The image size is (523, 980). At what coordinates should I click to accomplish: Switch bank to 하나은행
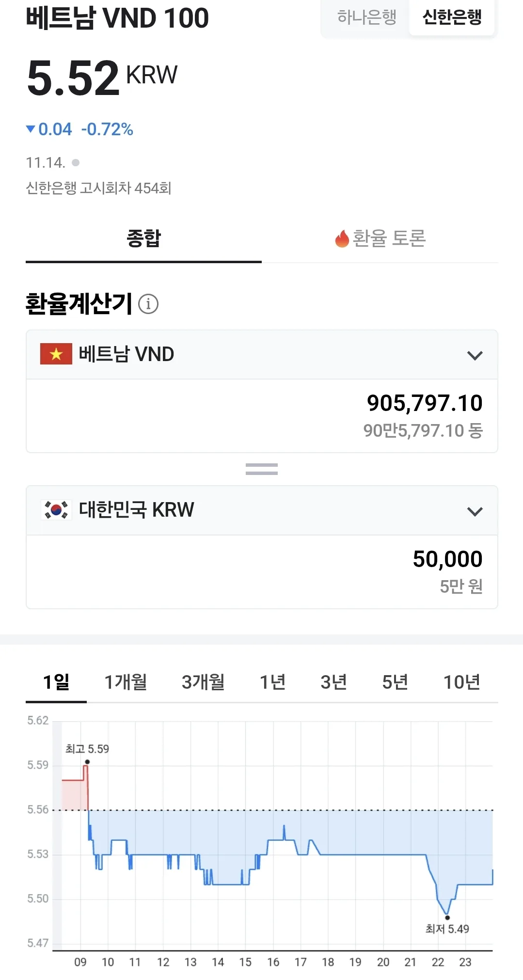coord(366,17)
